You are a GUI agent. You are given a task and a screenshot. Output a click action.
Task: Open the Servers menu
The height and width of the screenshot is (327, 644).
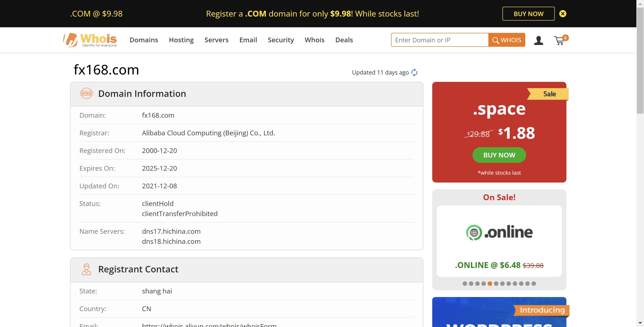[216, 40]
